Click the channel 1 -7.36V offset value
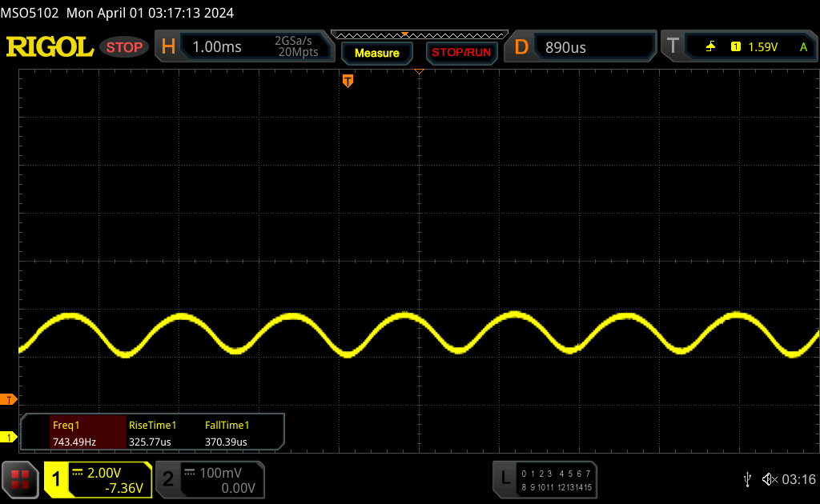This screenshot has height=504, width=820. pos(124,488)
